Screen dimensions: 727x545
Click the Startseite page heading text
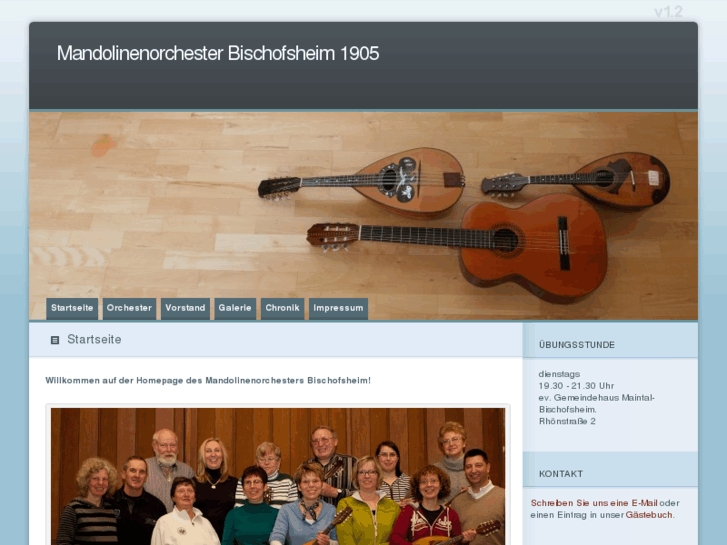coord(94,340)
